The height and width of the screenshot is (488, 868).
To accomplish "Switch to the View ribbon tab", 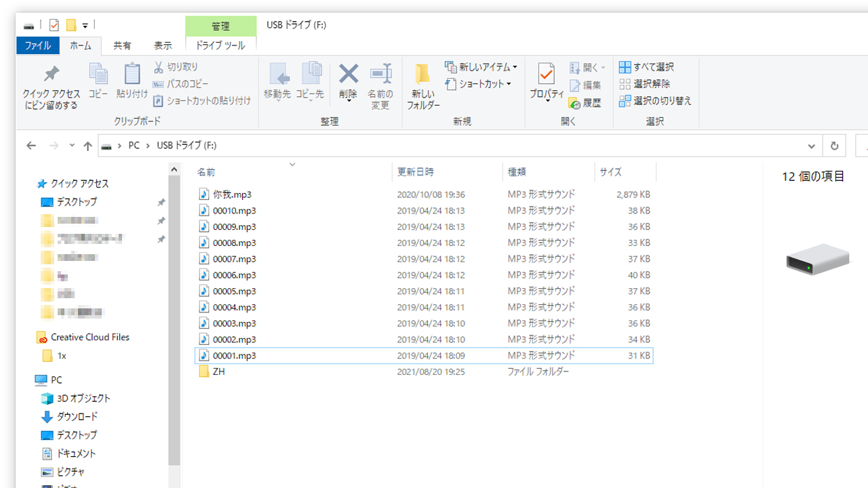I will tap(163, 46).
